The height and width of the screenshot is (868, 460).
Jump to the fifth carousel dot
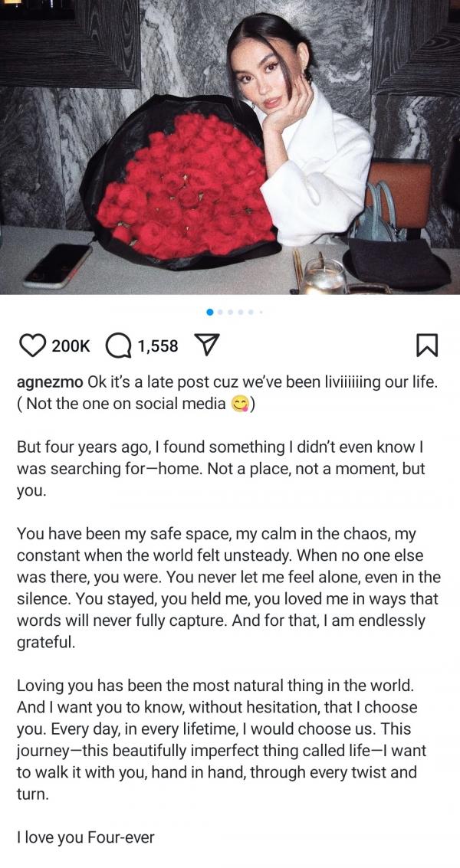coord(251,312)
